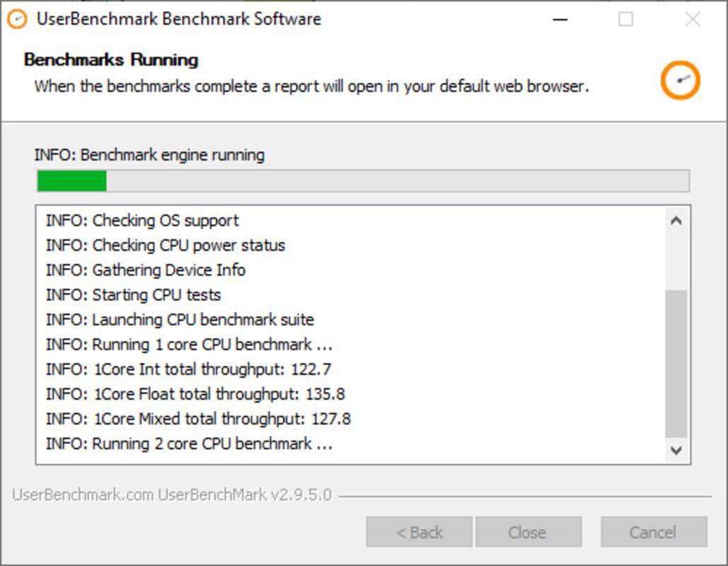728x566 pixels.
Task: Click the log scroll down arrow
Action: coord(676,450)
